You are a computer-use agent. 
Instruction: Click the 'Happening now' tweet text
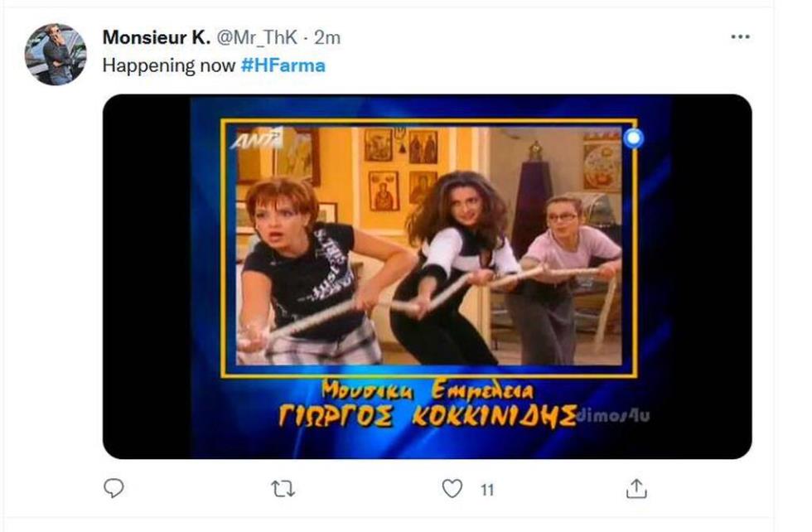(x=169, y=65)
